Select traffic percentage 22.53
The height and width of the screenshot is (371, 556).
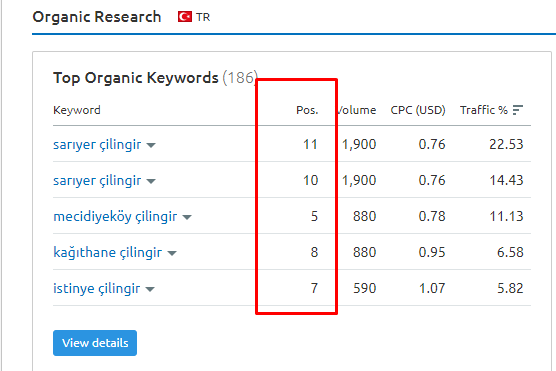click(506, 144)
